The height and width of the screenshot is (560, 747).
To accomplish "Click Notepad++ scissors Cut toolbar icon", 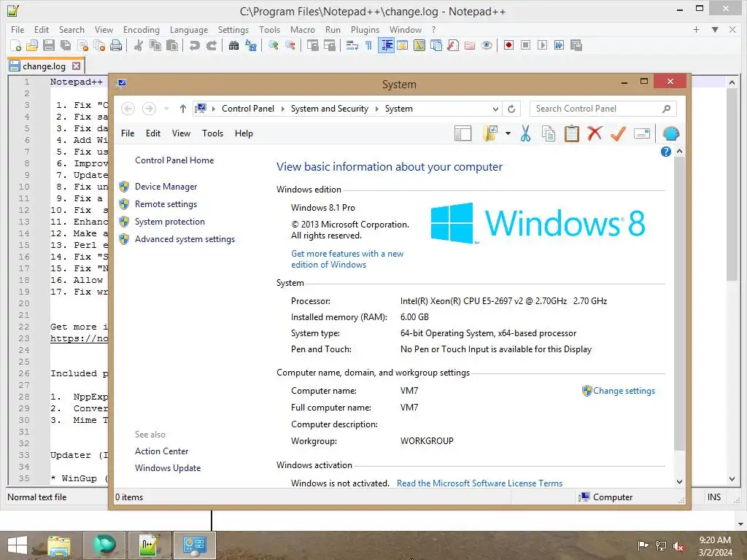I will tap(139, 45).
